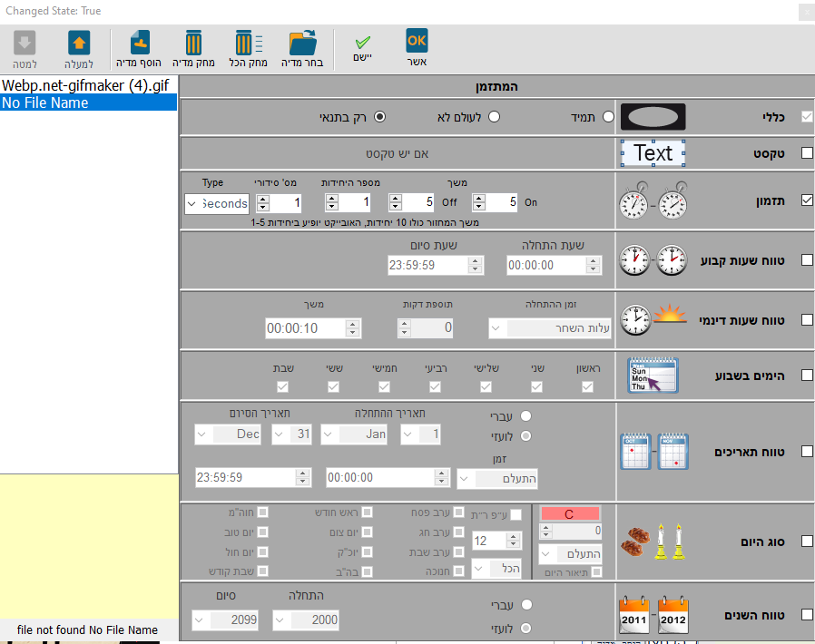The width and height of the screenshot is (815, 644).
Task: Open the עלות השחר start time dropdown
Action: pos(550,328)
